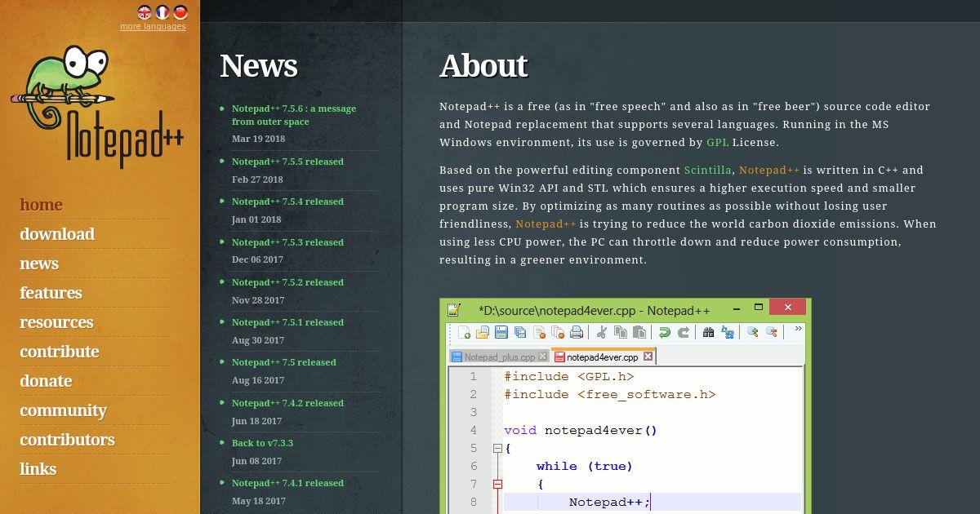
Task: Open the news section from the sidebar
Action: 39,264
